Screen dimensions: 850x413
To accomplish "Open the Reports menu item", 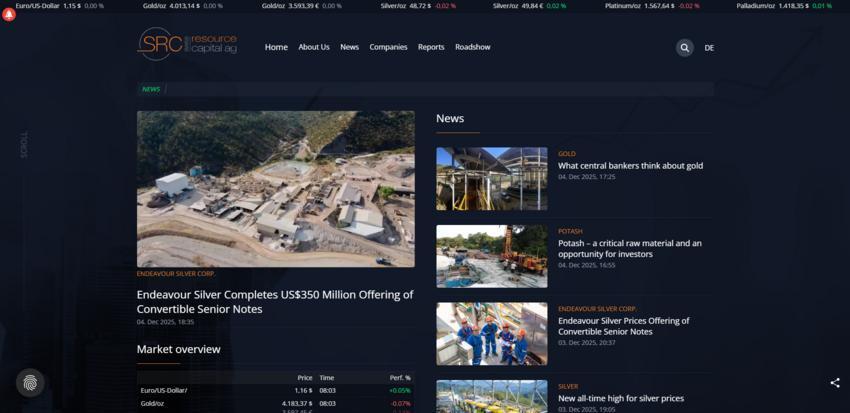I will [x=431, y=47].
